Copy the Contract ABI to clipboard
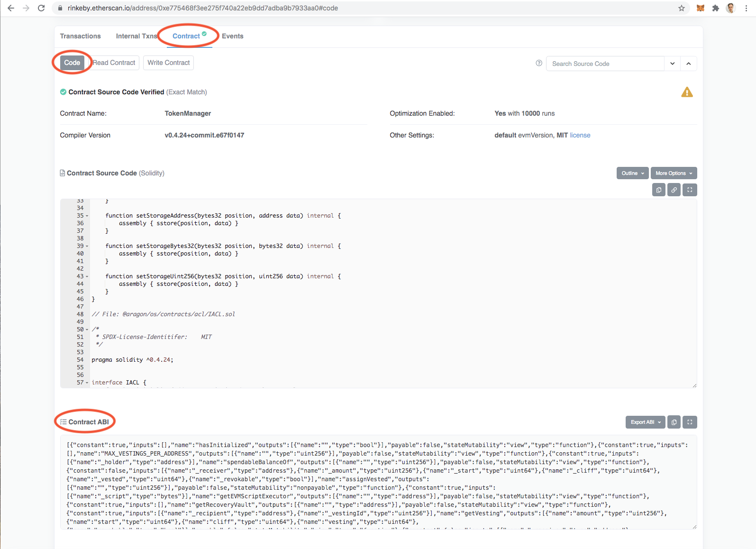Viewport: 756px width, 549px height. [674, 422]
